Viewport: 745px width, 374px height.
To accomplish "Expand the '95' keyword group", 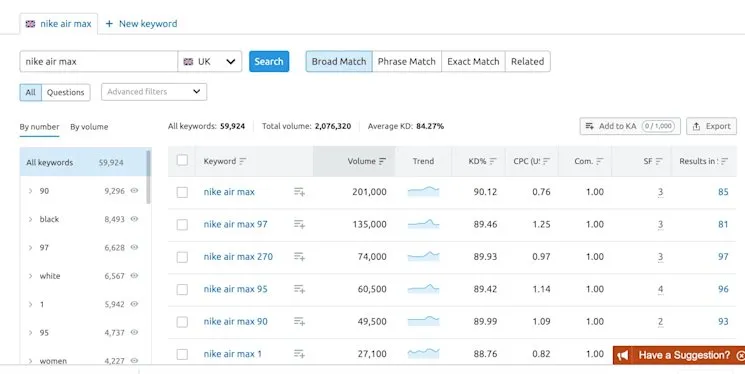I will pyautogui.click(x=30, y=333).
